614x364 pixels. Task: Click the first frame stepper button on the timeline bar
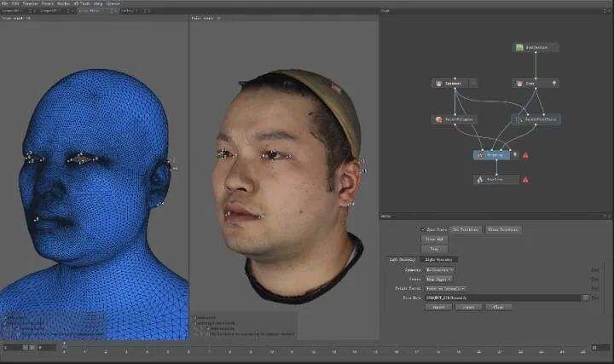click(25, 348)
